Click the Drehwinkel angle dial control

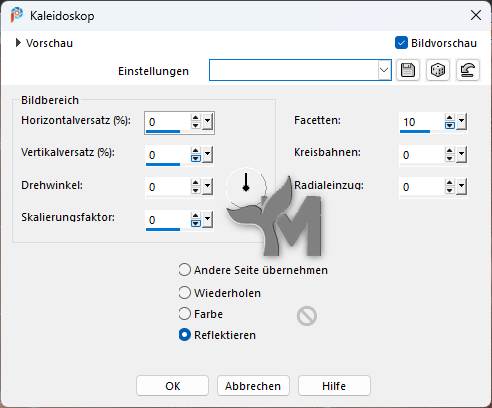pos(246,187)
